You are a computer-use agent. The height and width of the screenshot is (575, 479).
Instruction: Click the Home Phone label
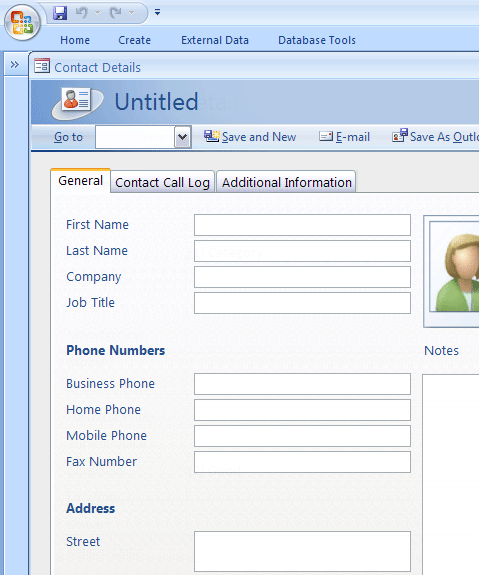point(103,410)
